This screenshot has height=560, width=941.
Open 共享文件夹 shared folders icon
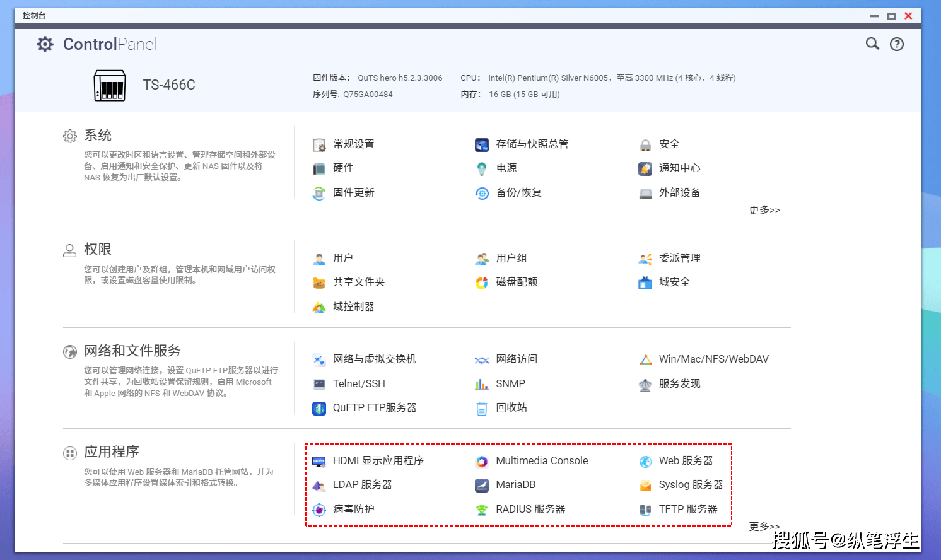click(x=319, y=283)
